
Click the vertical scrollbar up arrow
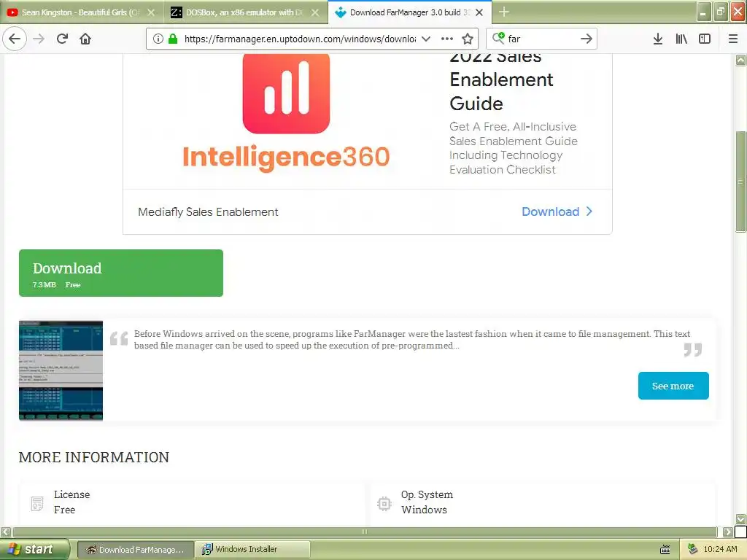click(x=740, y=60)
